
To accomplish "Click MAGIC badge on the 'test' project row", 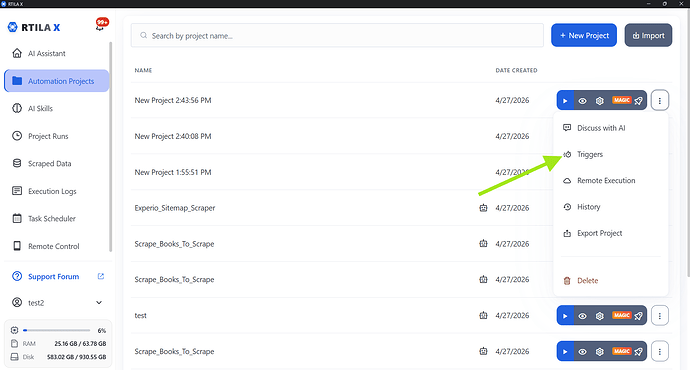I will click(621, 315).
